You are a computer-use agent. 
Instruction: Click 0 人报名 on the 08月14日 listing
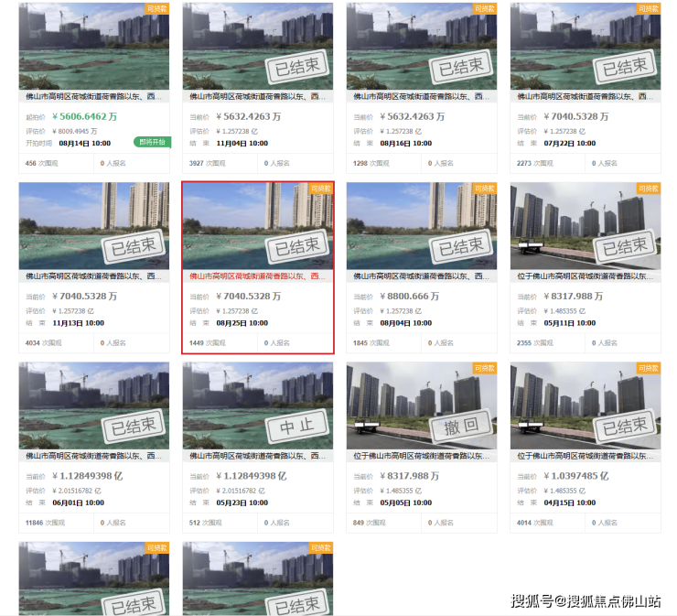click(113, 163)
